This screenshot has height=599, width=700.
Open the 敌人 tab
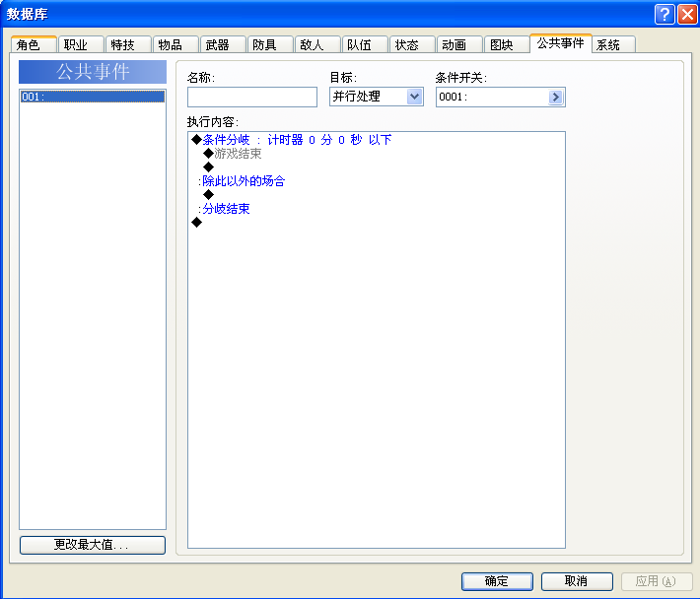click(317, 44)
